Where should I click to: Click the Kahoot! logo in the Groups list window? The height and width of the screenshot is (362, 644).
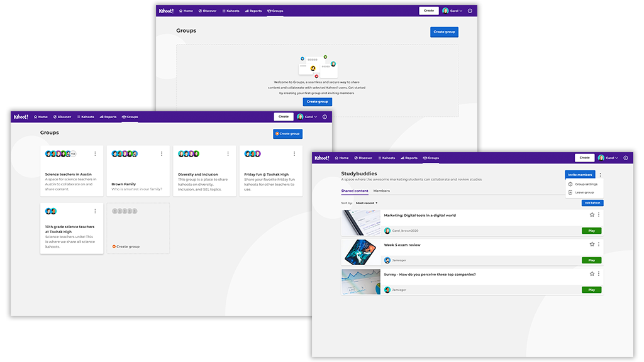[x=21, y=117]
